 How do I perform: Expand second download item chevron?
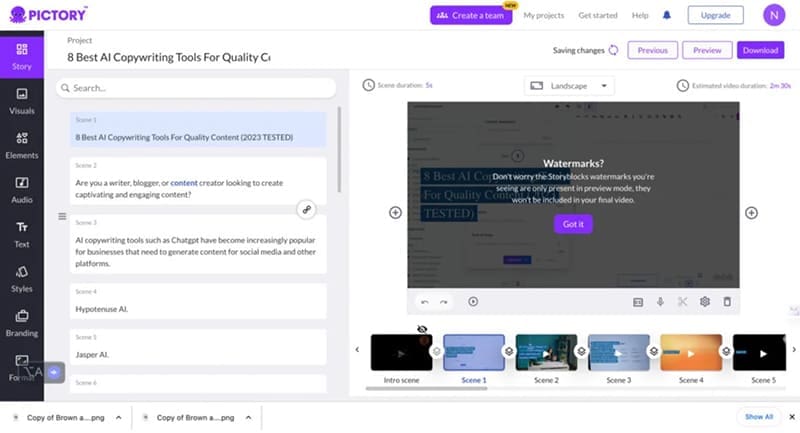point(248,417)
